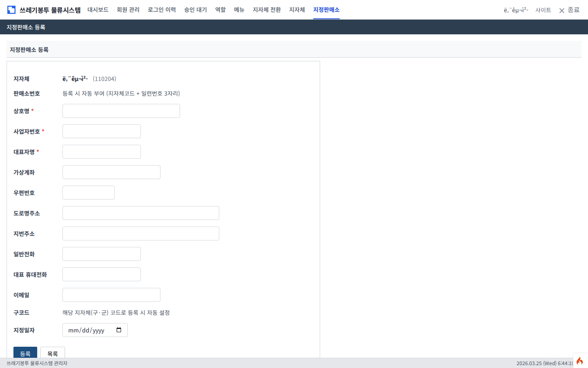Click the 목록 button to view the list
Viewport: 588px width, 368px height.
(x=52, y=352)
